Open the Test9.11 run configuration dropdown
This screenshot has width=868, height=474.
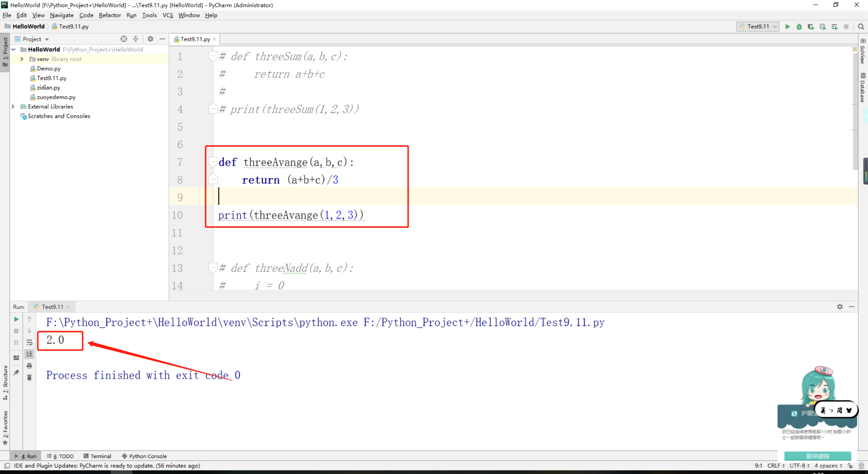pyautogui.click(x=758, y=27)
